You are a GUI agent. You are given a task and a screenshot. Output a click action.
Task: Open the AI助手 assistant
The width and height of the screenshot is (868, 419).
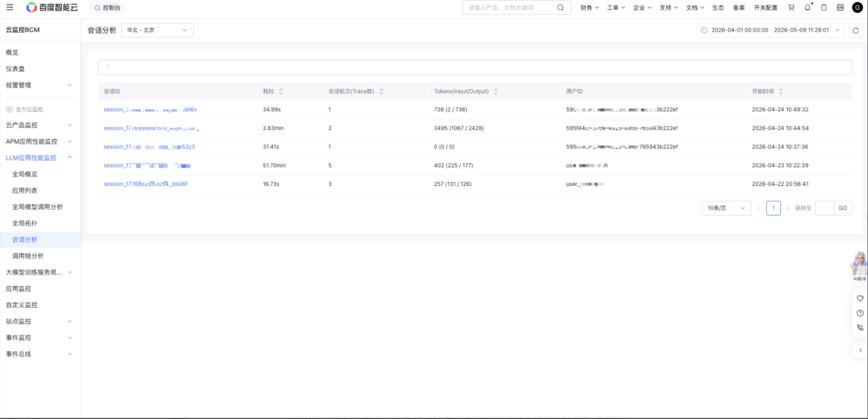[x=860, y=266]
